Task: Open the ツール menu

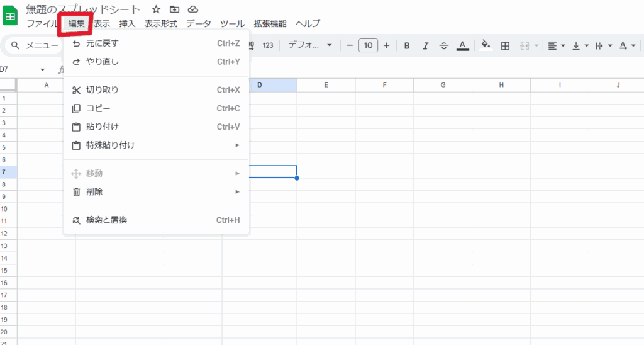Action: click(233, 24)
